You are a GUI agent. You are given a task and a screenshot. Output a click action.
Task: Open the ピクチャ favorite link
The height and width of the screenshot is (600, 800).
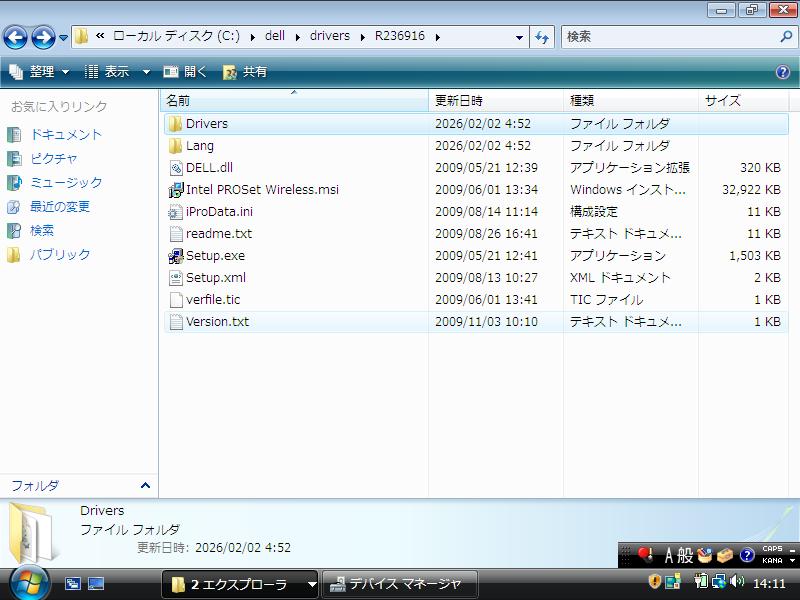(54, 159)
